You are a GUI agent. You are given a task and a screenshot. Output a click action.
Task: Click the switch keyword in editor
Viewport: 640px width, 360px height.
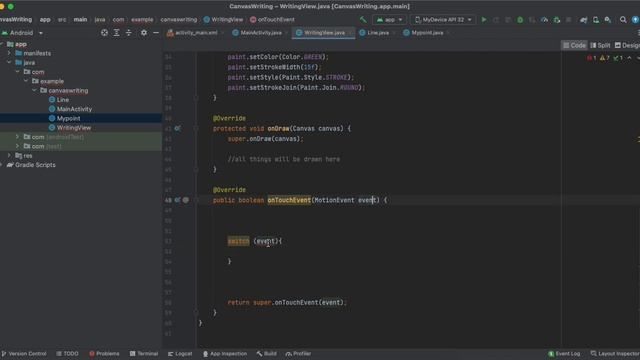click(238, 241)
